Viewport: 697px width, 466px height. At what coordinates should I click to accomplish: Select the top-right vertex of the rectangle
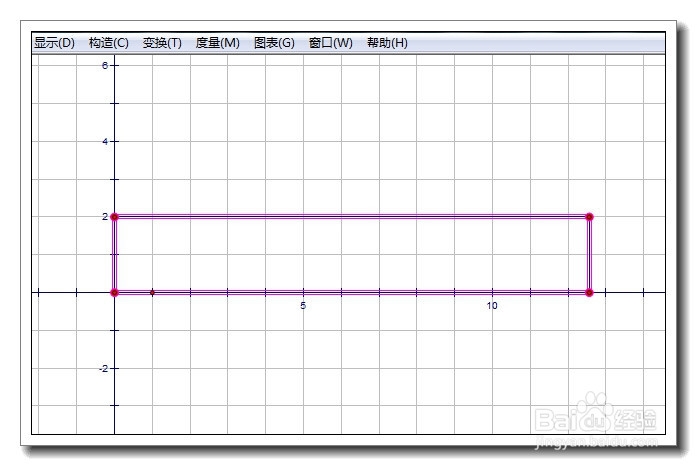[589, 217]
